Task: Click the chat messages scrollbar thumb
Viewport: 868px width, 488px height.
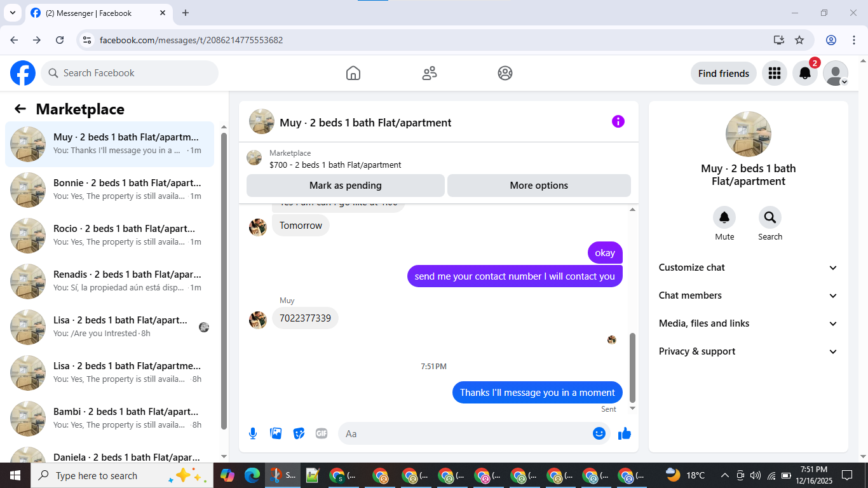Action: click(632, 367)
